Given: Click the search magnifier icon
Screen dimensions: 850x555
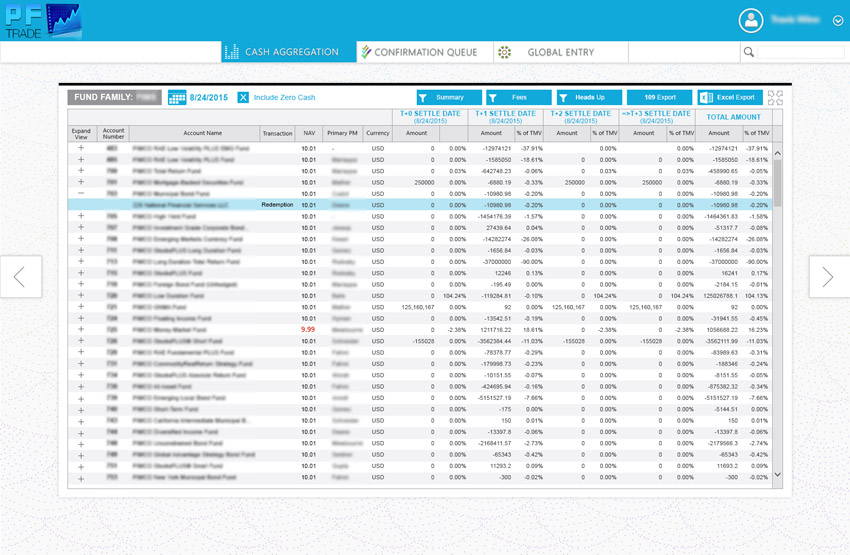Looking at the screenshot, I should (748, 52).
